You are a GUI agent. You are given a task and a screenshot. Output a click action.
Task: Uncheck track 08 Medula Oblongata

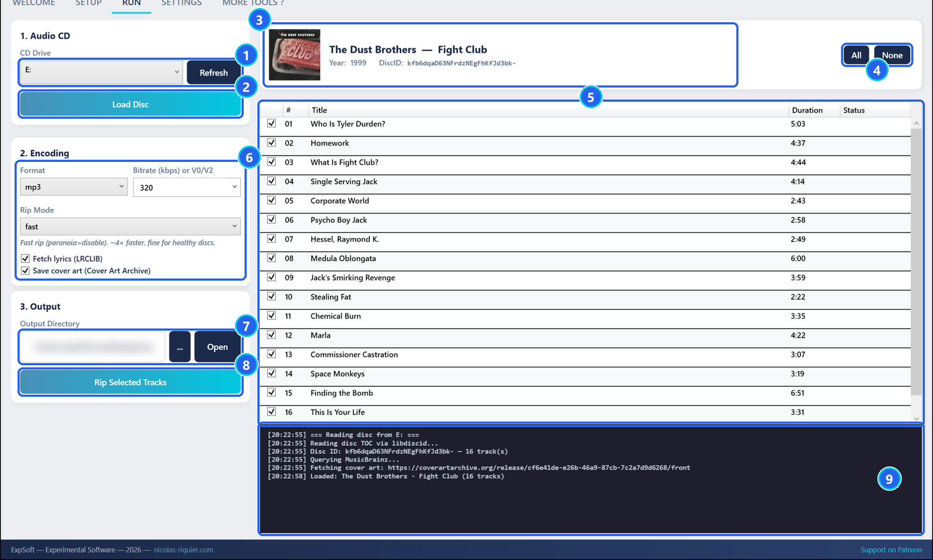coord(272,258)
